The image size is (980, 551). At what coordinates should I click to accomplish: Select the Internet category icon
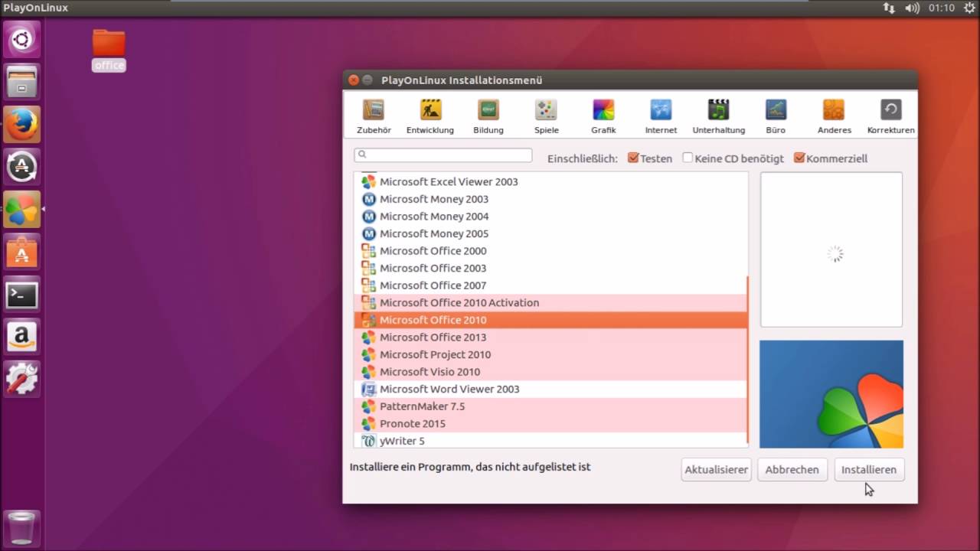[x=661, y=115]
